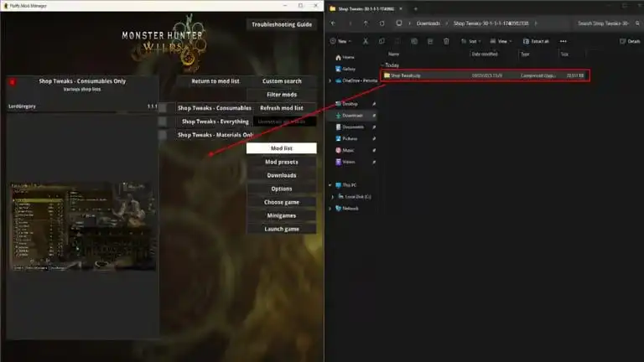Click the Rename icon in Explorer toolbar

tap(414, 41)
